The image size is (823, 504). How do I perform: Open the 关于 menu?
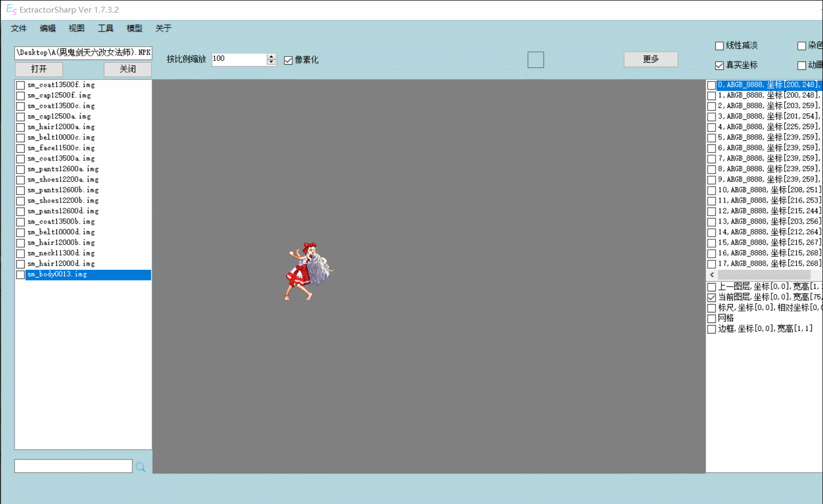tap(163, 28)
